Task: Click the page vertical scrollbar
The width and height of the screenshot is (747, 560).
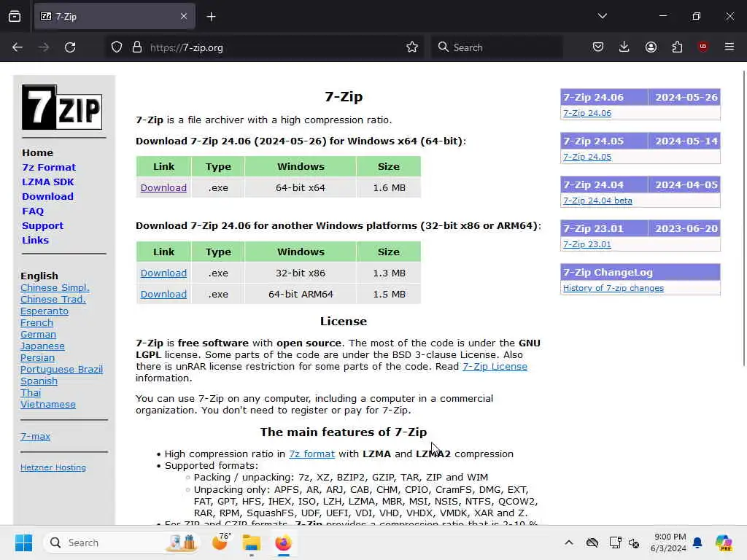Action: pos(744,219)
